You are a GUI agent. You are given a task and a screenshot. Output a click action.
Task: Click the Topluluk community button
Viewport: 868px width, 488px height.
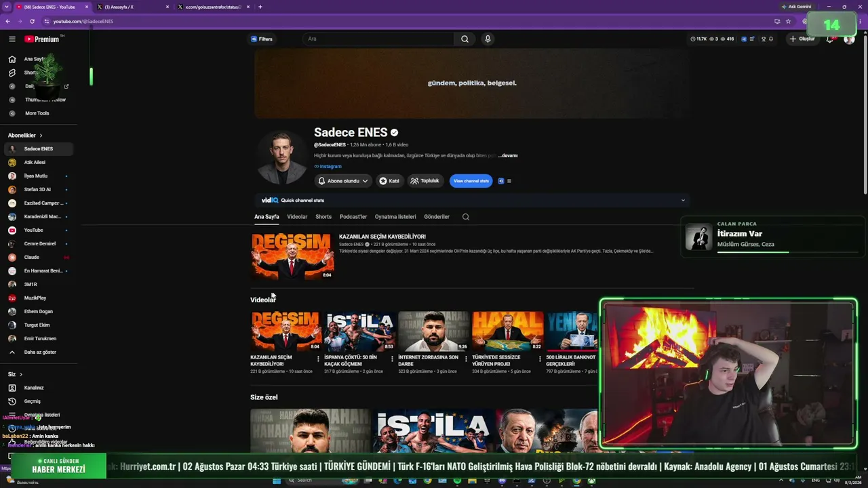[425, 181]
